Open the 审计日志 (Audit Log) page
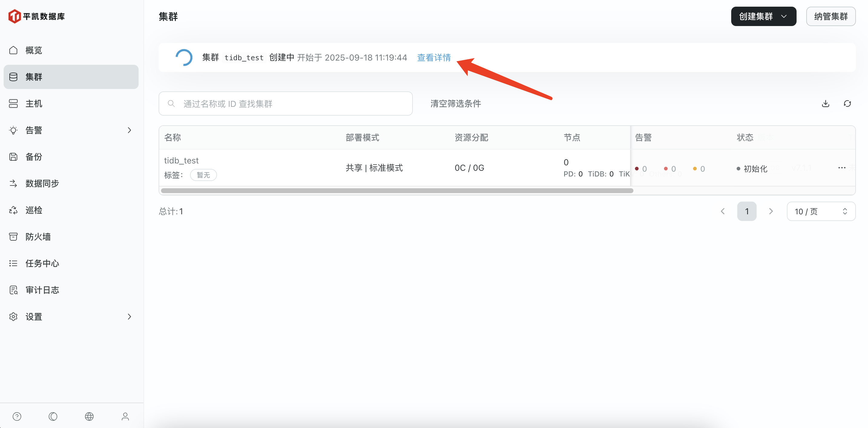The width and height of the screenshot is (868, 428). pos(42,290)
